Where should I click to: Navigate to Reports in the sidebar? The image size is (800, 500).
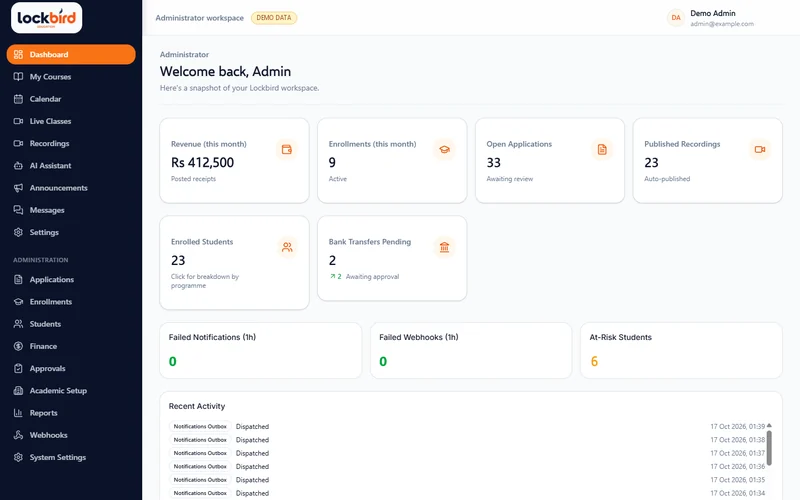71,413
